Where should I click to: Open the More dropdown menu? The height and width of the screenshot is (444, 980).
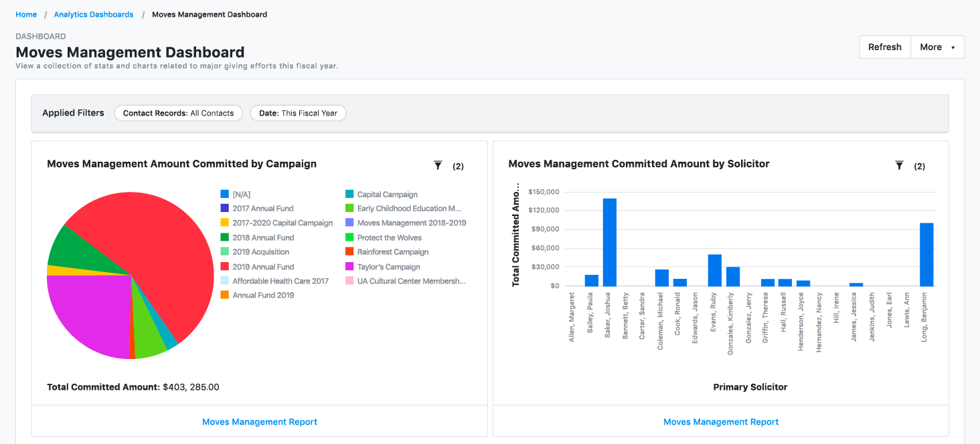(x=936, y=47)
